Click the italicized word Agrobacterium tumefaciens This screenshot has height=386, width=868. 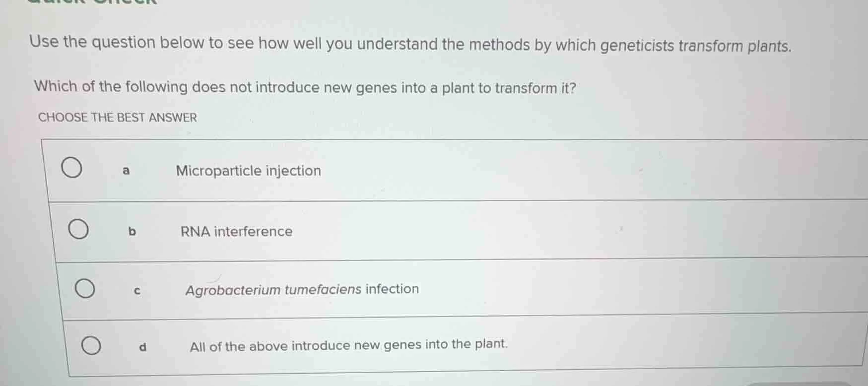tap(272, 289)
